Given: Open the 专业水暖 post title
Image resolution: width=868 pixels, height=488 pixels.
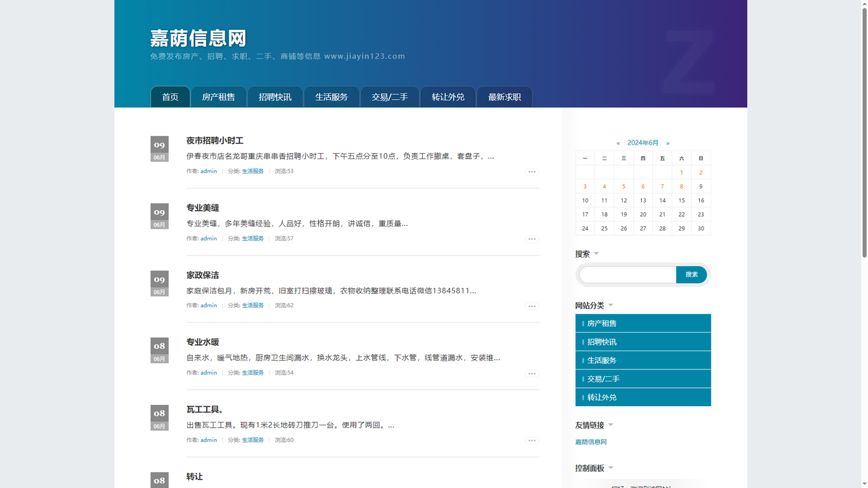Looking at the screenshot, I should 203,342.
